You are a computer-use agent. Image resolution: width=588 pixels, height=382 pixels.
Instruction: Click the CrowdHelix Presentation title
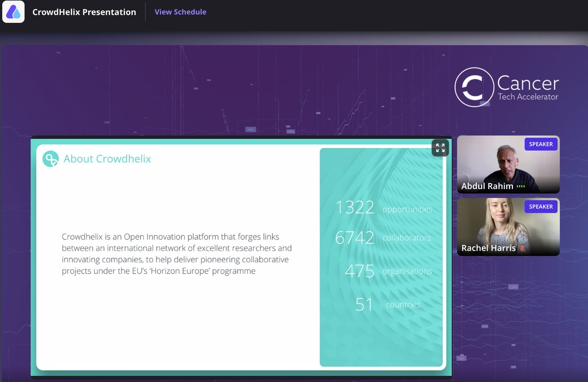pos(84,12)
